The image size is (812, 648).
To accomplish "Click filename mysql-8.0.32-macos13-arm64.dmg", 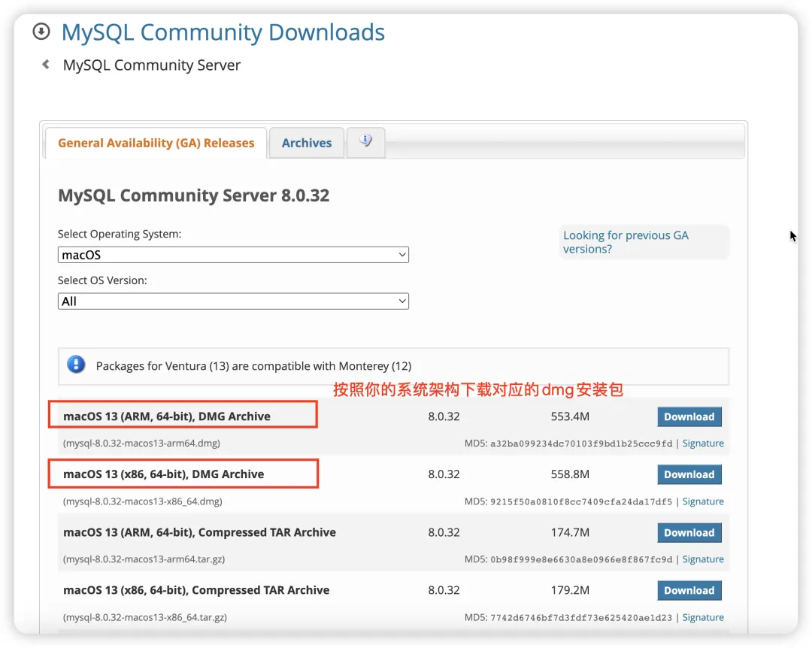I will coord(141,444).
